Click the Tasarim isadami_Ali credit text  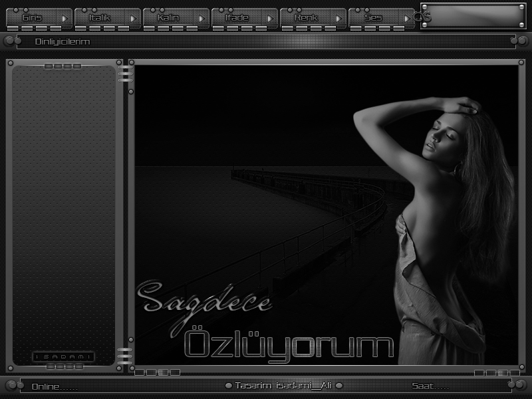point(283,386)
